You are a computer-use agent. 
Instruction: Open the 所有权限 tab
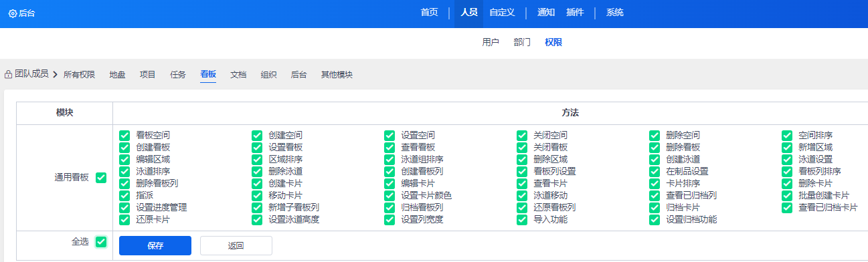point(79,75)
